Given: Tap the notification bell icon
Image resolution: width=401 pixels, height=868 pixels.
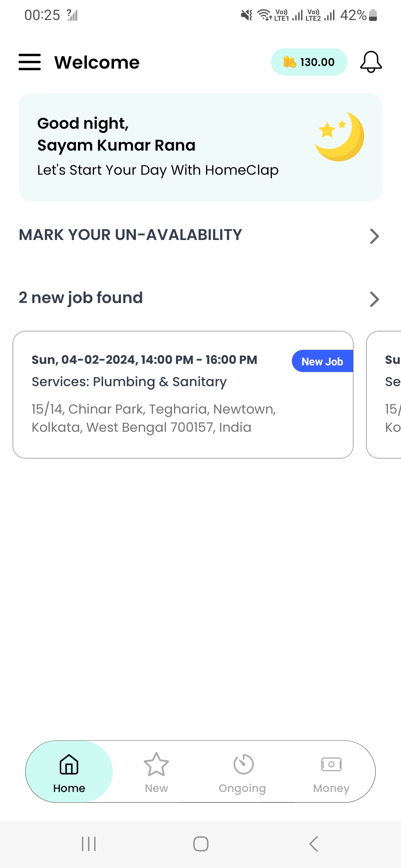Looking at the screenshot, I should [x=371, y=62].
